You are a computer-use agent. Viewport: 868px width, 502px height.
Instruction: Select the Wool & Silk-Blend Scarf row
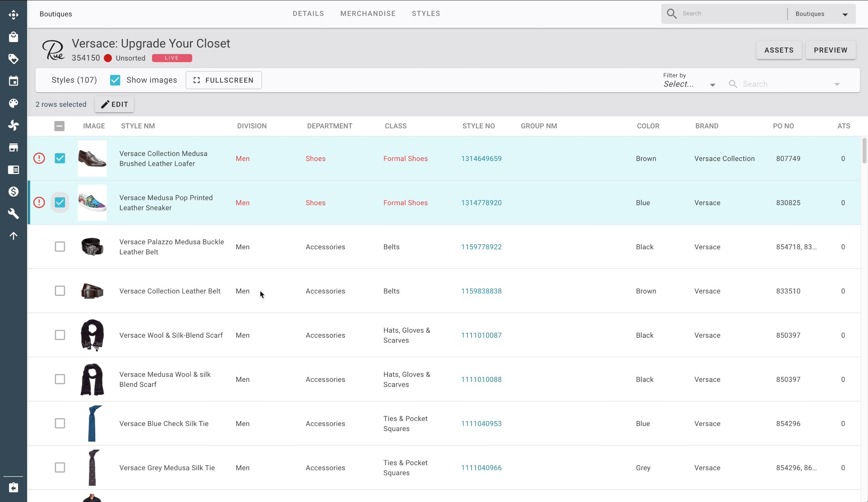click(60, 335)
